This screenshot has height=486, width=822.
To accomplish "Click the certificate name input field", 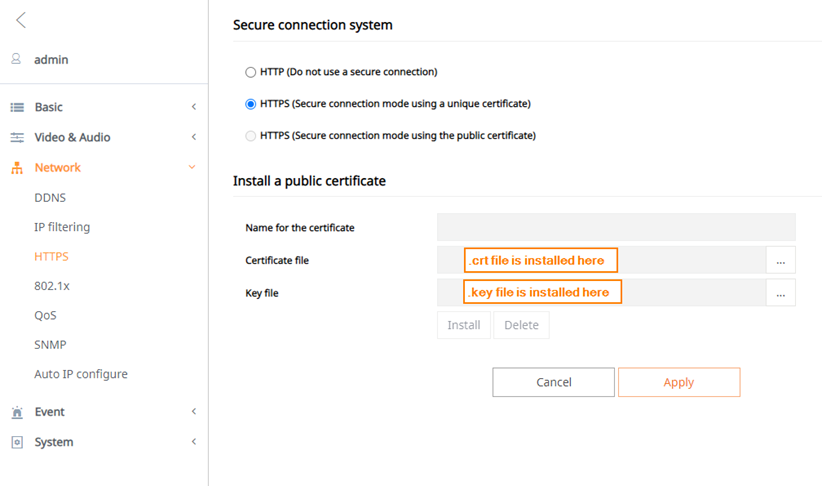I will (616, 227).
